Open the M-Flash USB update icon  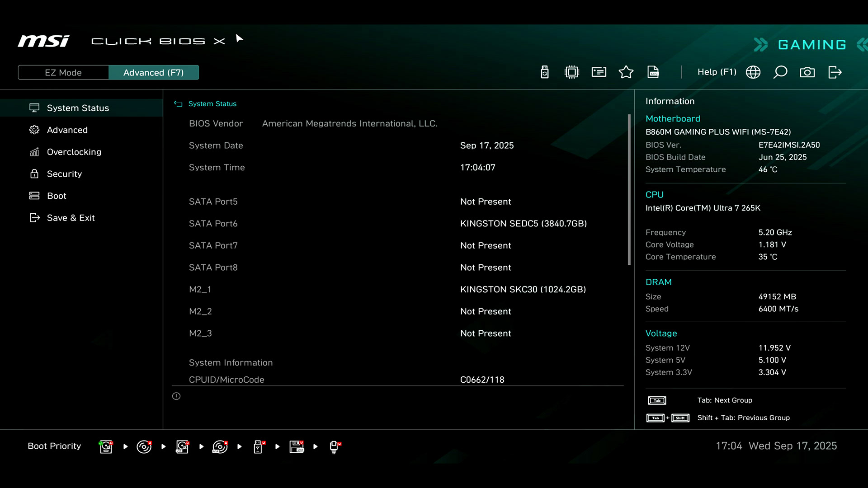[545, 72]
